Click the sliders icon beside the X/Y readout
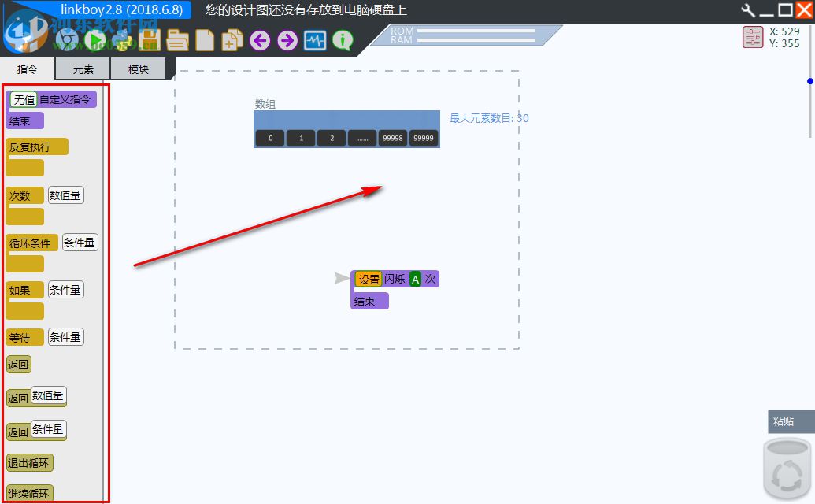815x504 pixels. 753,37
